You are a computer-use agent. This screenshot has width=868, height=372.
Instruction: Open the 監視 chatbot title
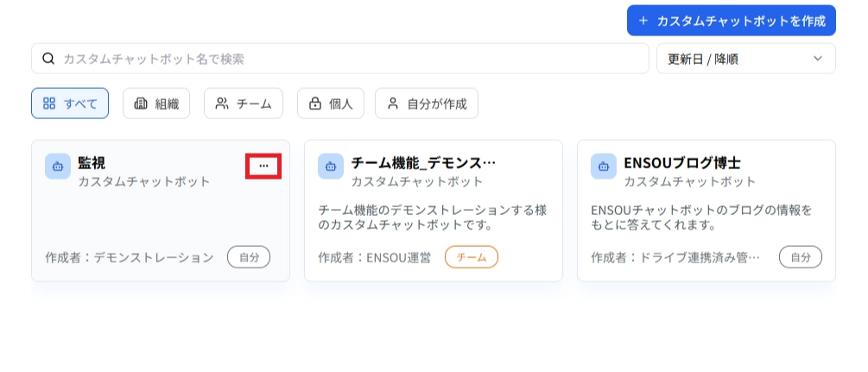[92, 163]
